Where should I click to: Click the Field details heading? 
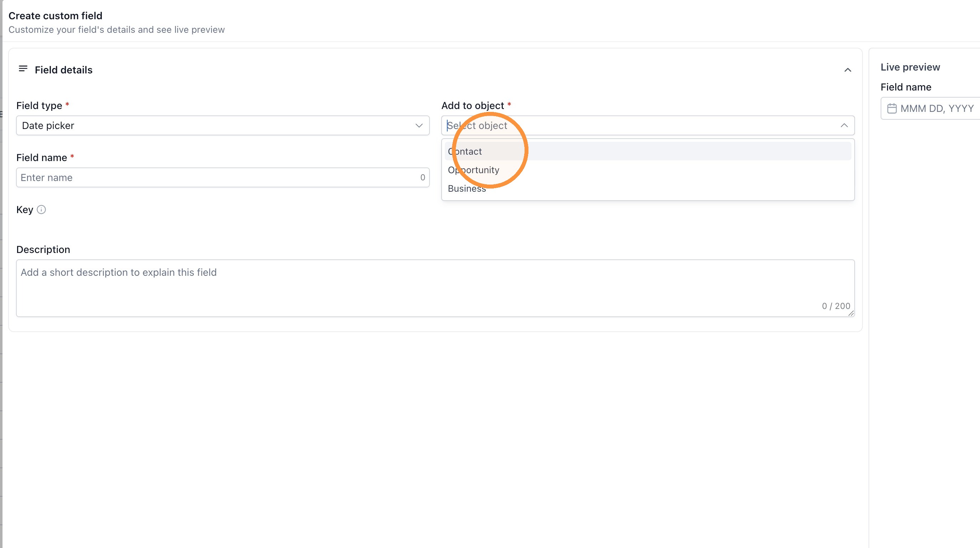coord(63,70)
